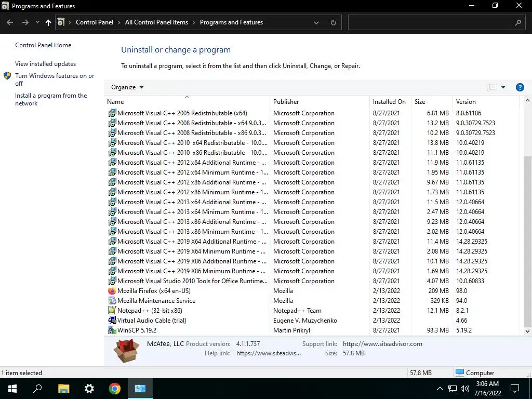Sort by the Publisher column header
The width and height of the screenshot is (532, 399).
pyautogui.click(x=320, y=102)
